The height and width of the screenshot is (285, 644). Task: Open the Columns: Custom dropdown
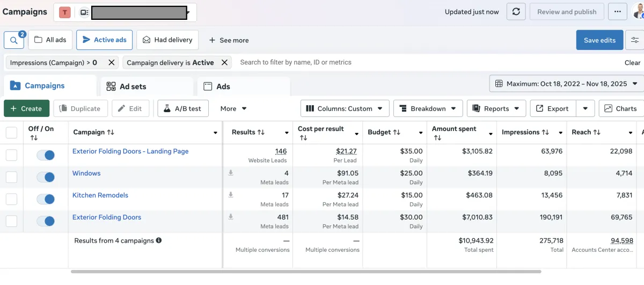345,108
